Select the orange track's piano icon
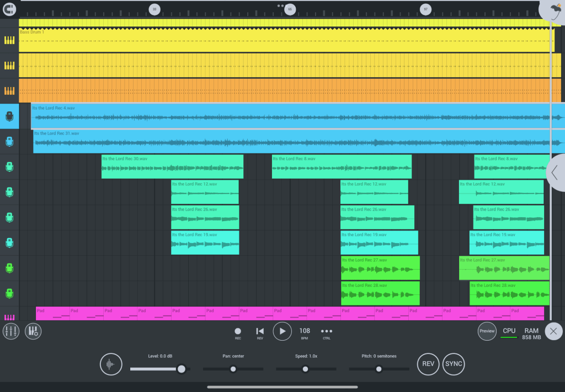The height and width of the screenshot is (392, 565). pos(9,90)
